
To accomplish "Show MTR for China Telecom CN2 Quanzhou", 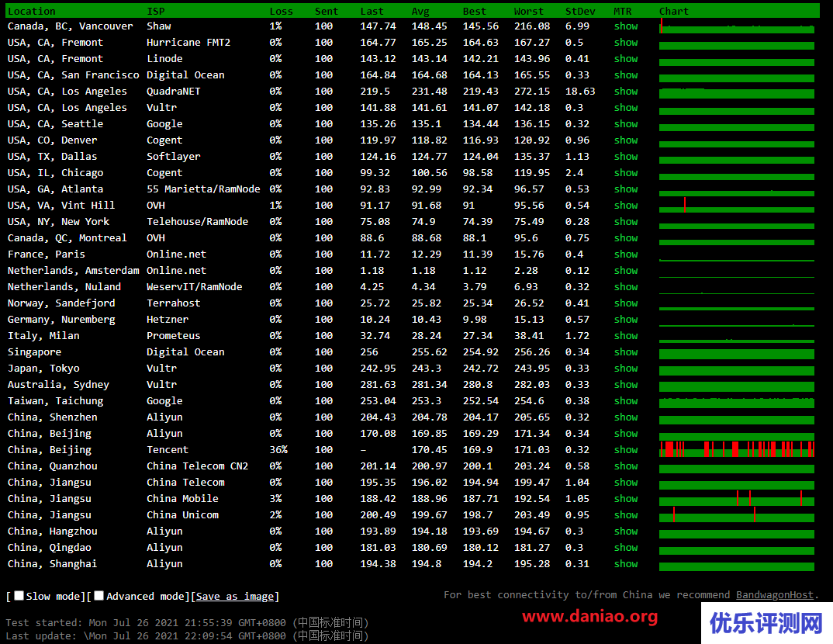I will click(626, 466).
